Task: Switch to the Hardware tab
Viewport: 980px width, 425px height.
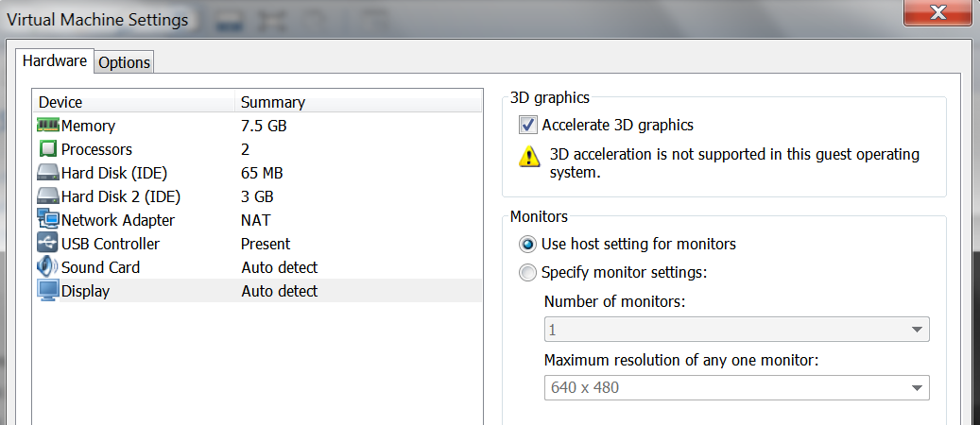Action: (x=55, y=61)
